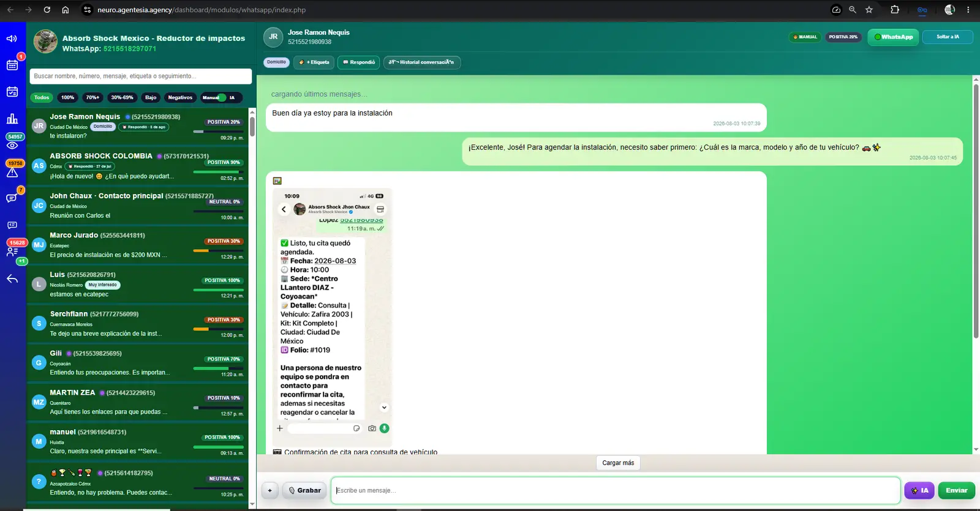980x511 pixels.
Task: Click the browser address bar URL
Action: pos(202,10)
